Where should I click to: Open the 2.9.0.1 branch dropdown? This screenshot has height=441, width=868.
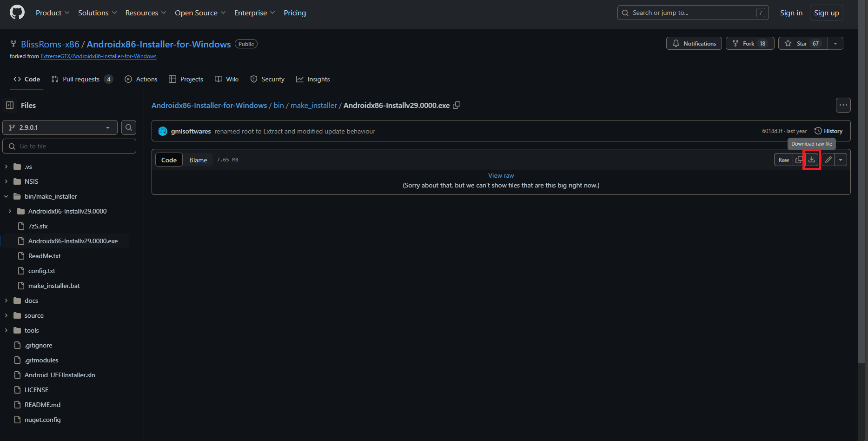pyautogui.click(x=60, y=127)
